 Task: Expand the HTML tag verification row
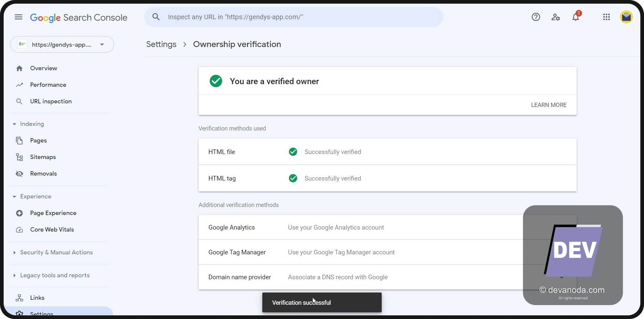point(387,178)
